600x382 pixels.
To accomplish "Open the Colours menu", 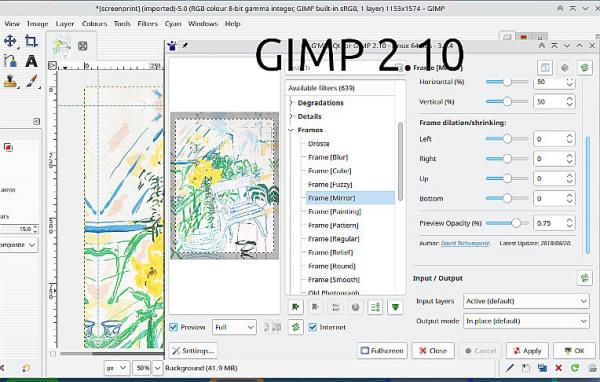I will (94, 24).
